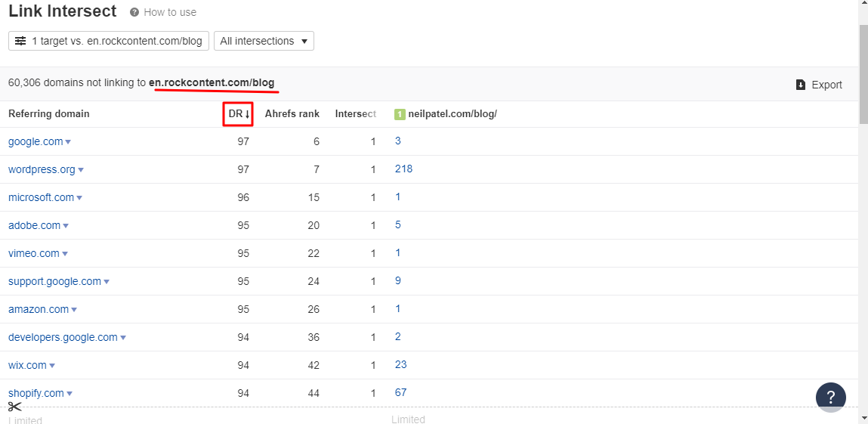Expand dropdown arrow next to developers.google.com

tap(123, 338)
